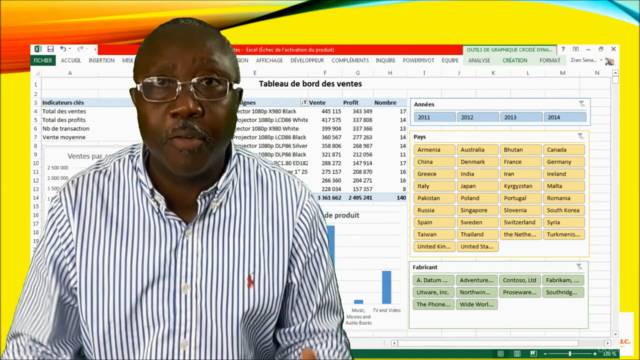Filter by Contoso, Ltd in Fabricant slicer
Screen dimensions: 640x360
pos(520,280)
